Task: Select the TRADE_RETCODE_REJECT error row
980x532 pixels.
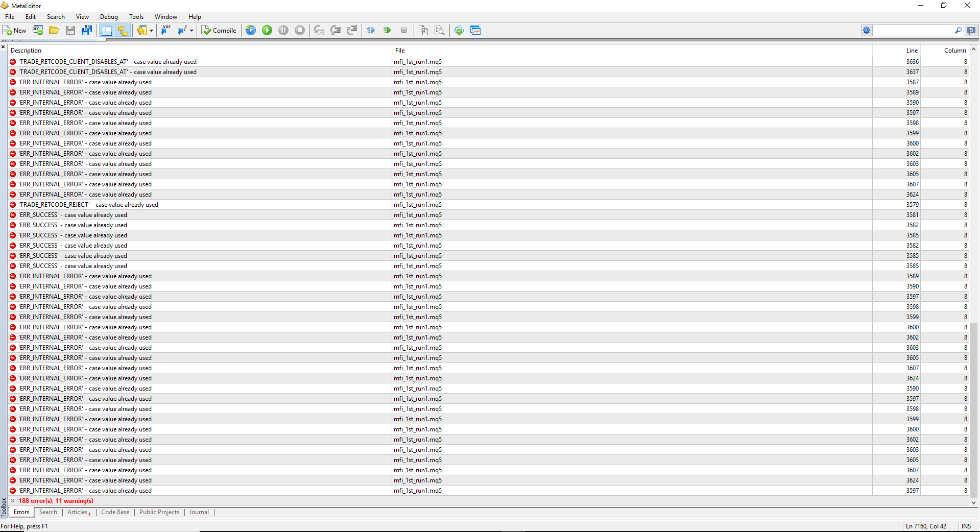Action: (488, 205)
